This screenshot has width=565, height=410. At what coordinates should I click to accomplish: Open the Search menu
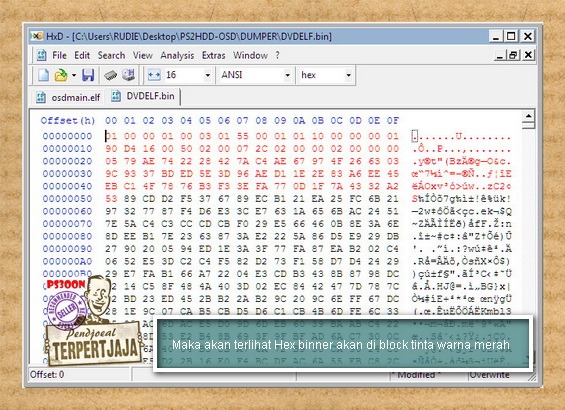point(111,55)
